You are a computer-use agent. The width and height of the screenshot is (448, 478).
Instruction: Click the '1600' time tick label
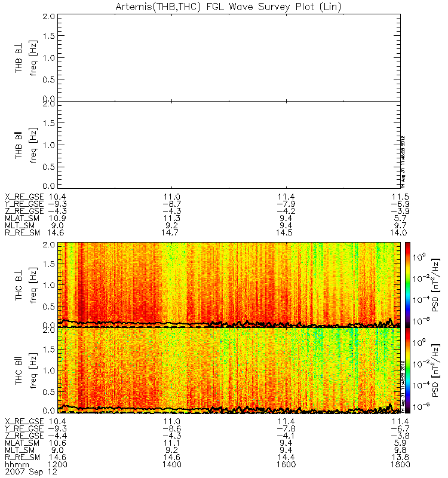[286, 465]
